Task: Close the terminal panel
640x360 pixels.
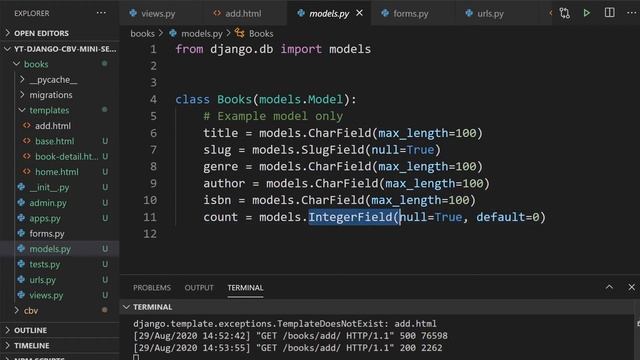Action: (x=631, y=287)
